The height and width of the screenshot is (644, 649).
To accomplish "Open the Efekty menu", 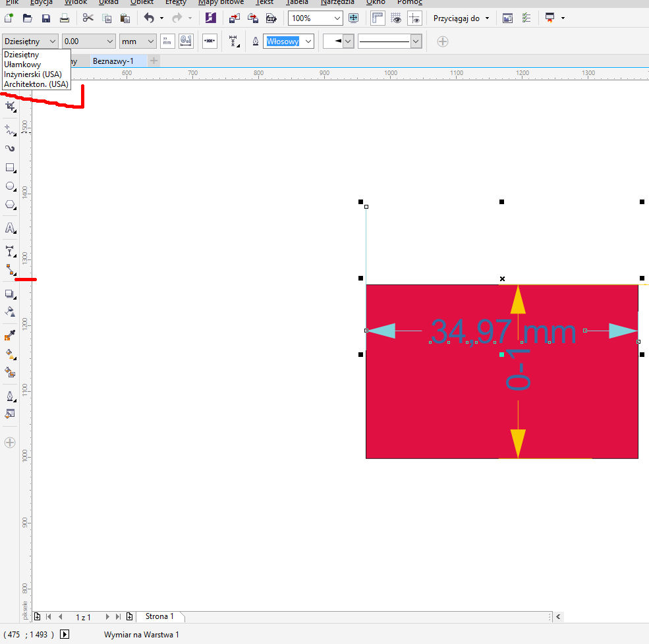I will point(175,2).
